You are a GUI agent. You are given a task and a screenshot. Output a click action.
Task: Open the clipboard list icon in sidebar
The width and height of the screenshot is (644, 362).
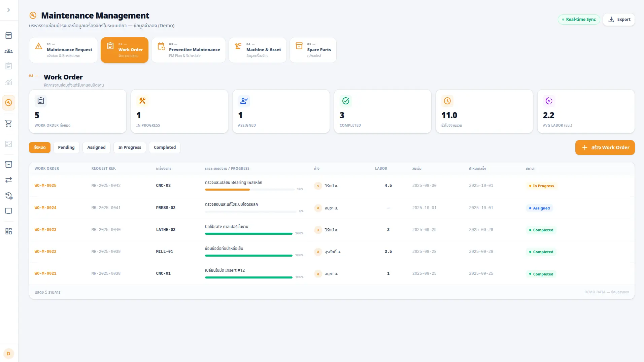(9, 66)
